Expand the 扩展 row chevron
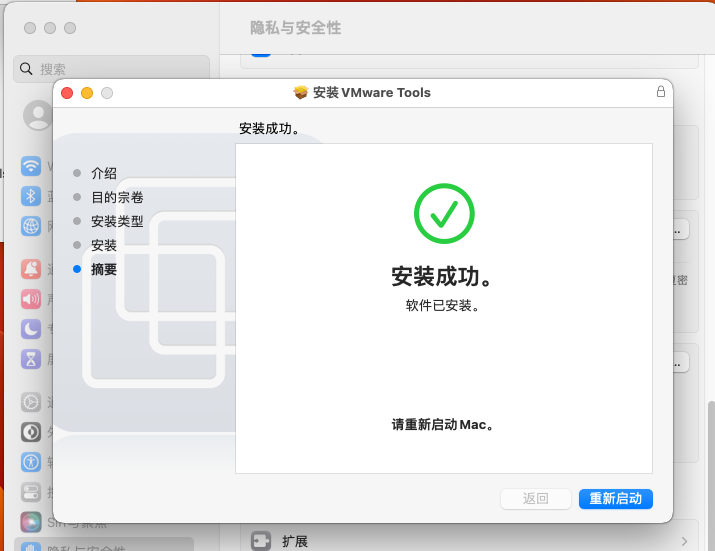Viewport: 715px width, 551px height. 684,541
